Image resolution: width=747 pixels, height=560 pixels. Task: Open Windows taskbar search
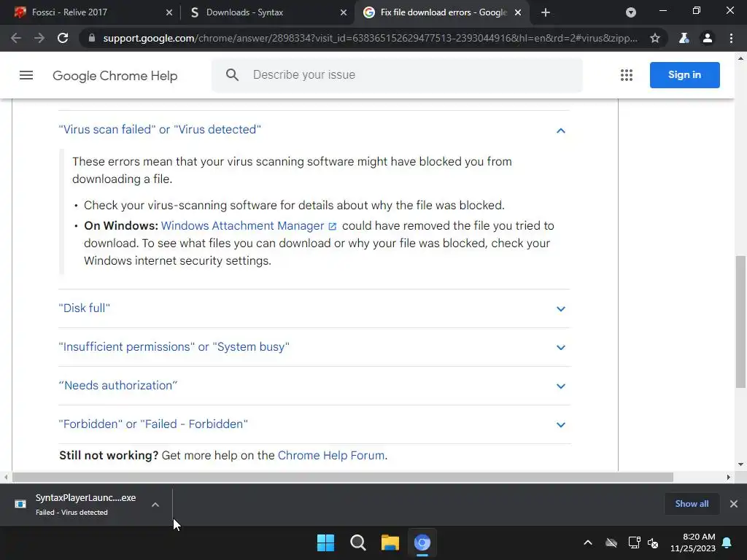pyautogui.click(x=357, y=542)
